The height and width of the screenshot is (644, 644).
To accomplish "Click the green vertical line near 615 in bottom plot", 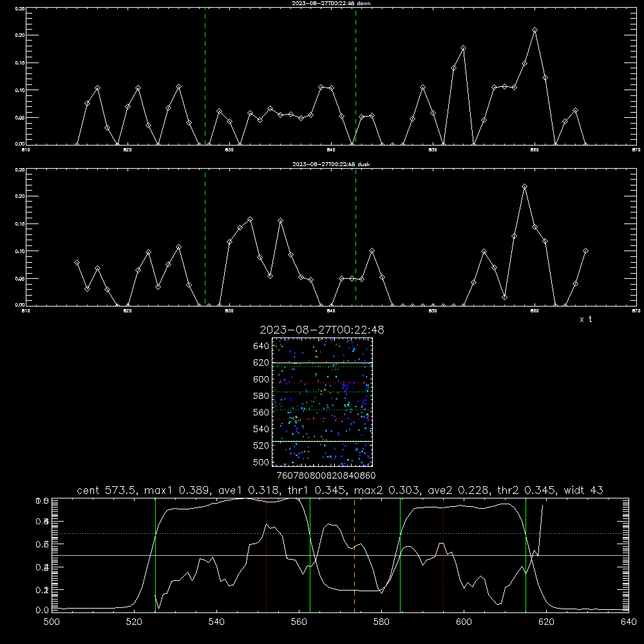I will [526, 555].
